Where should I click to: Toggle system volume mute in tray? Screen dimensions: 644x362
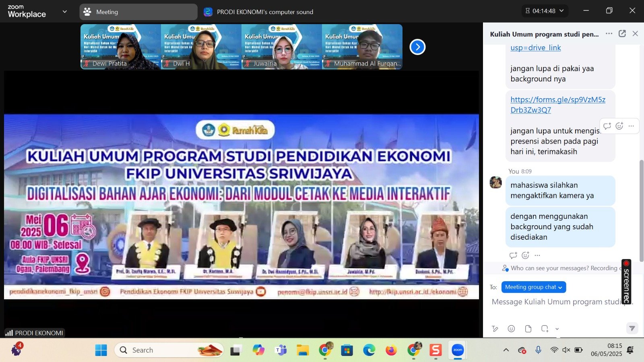pyautogui.click(x=566, y=350)
